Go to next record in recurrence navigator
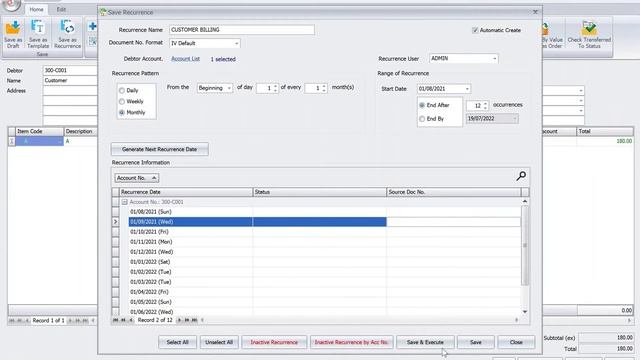Viewport: 640px width, 360px height. [x=179, y=320]
